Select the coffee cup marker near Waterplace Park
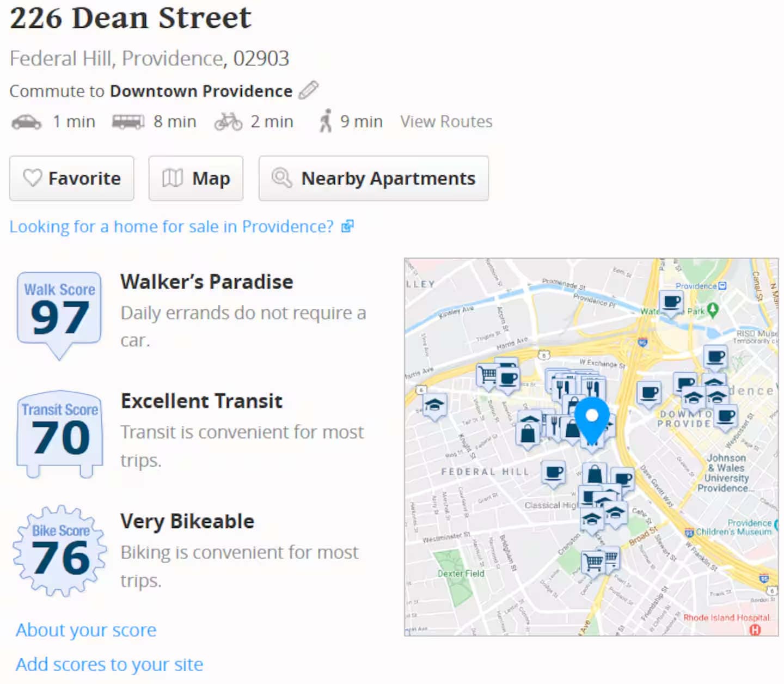 [x=671, y=302]
